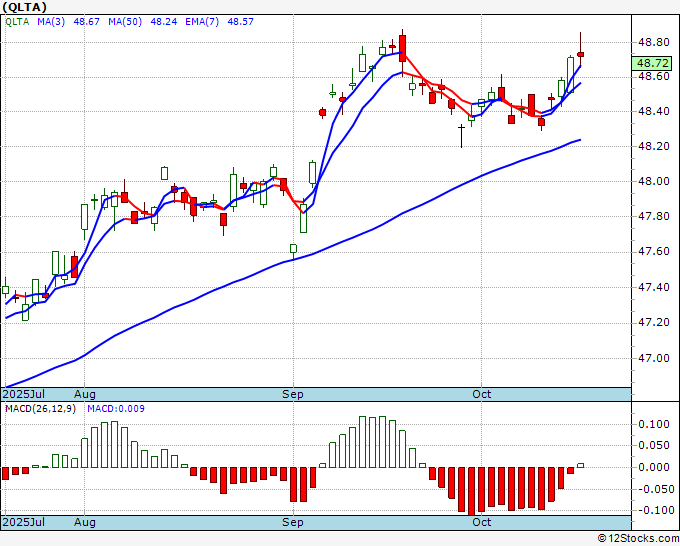Click the 48.80 price axis label

click(x=654, y=43)
